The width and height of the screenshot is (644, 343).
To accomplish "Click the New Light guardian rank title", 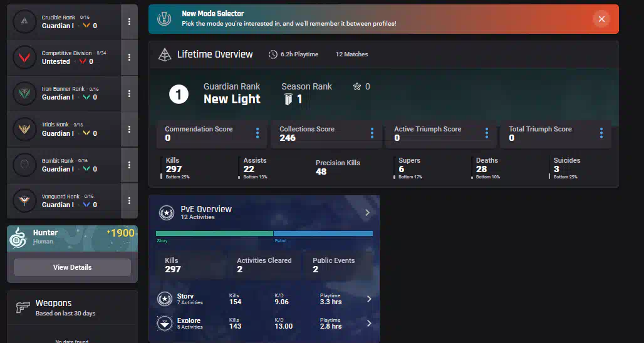I will click(232, 99).
